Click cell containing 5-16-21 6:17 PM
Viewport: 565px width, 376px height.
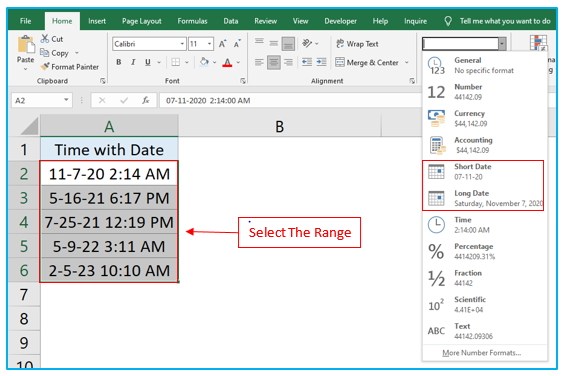pos(109,198)
